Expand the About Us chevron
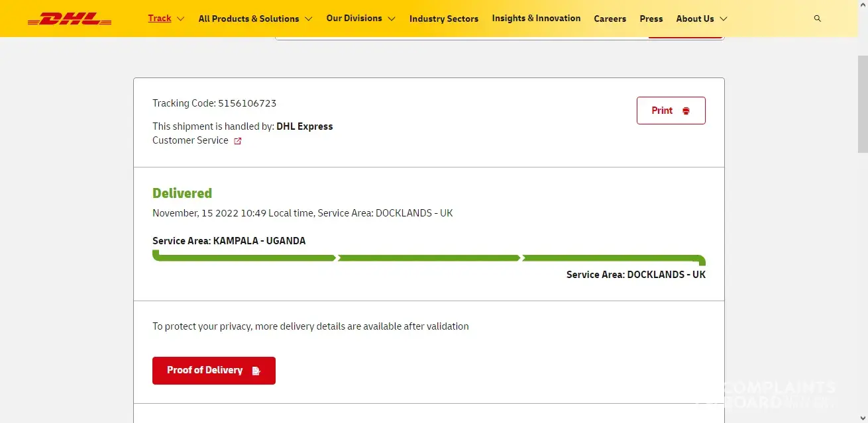This screenshot has height=423, width=868. point(723,19)
